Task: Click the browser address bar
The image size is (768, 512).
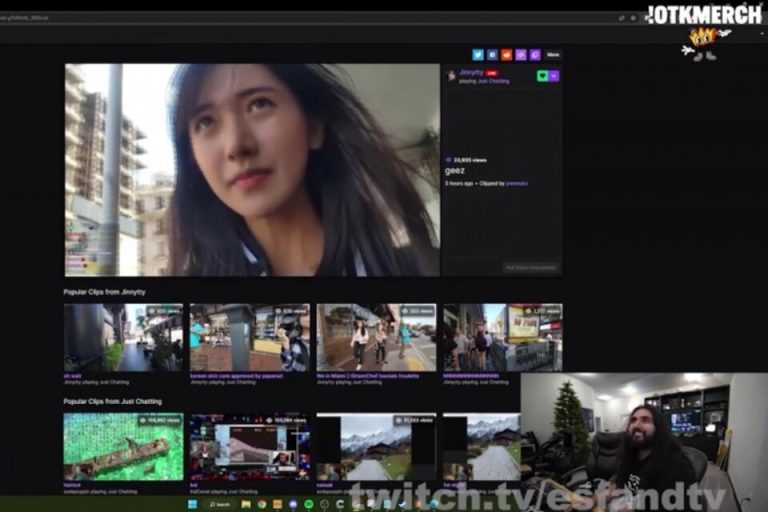Action: 300,18
